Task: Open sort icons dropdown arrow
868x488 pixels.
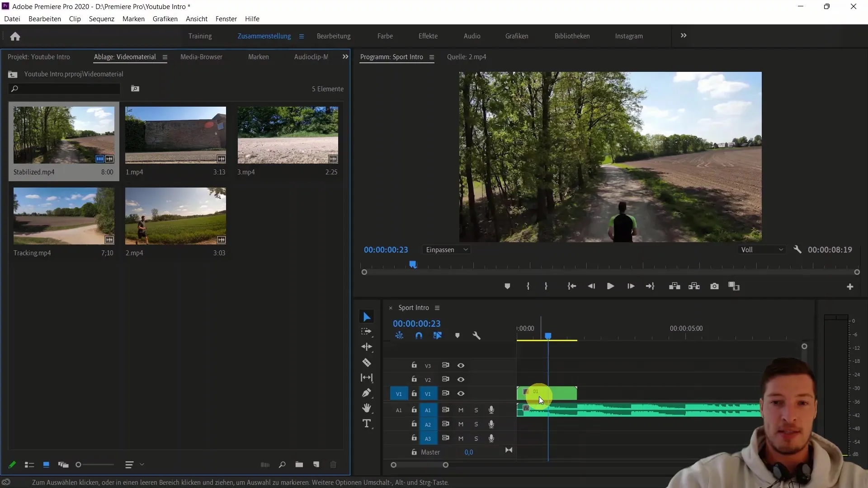Action: [142, 465]
